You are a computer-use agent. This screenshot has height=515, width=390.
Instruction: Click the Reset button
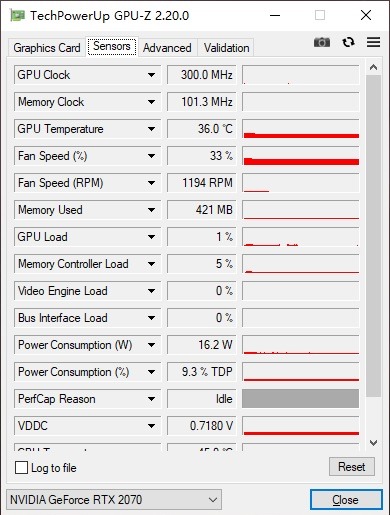coord(352,467)
